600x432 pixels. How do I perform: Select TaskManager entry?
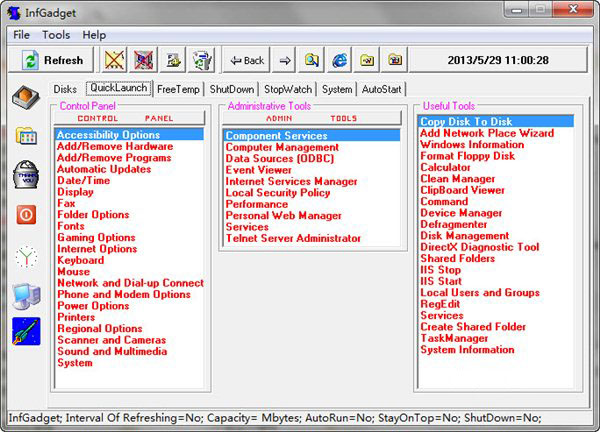point(454,338)
